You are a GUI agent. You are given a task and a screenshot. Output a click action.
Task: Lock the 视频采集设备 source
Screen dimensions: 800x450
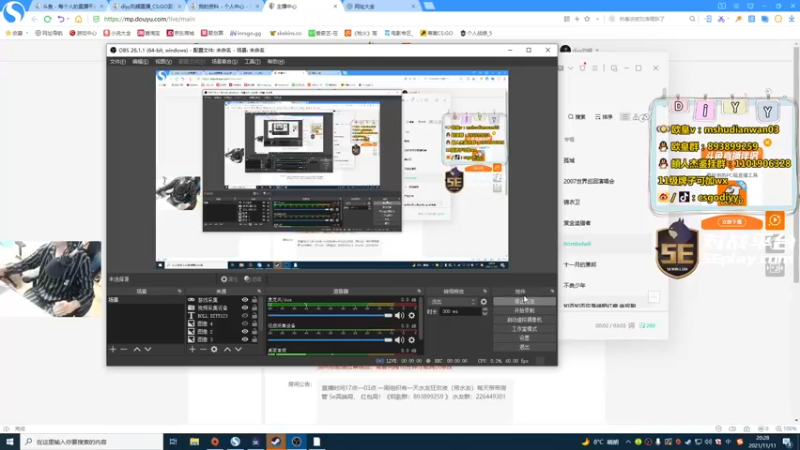[x=254, y=308]
